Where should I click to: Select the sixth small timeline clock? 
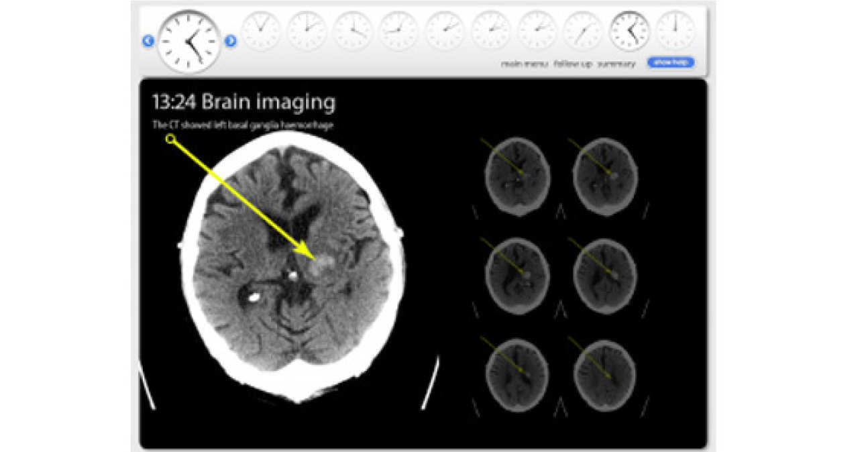491,31
